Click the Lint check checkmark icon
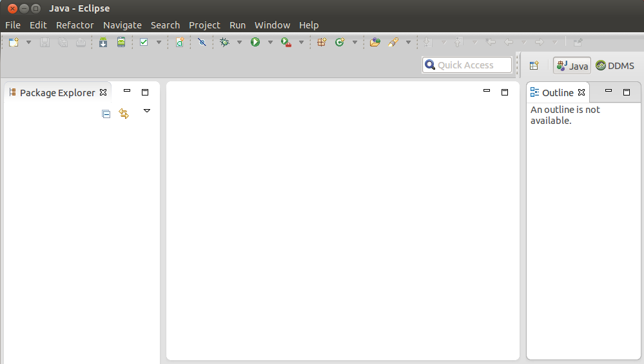 point(144,42)
